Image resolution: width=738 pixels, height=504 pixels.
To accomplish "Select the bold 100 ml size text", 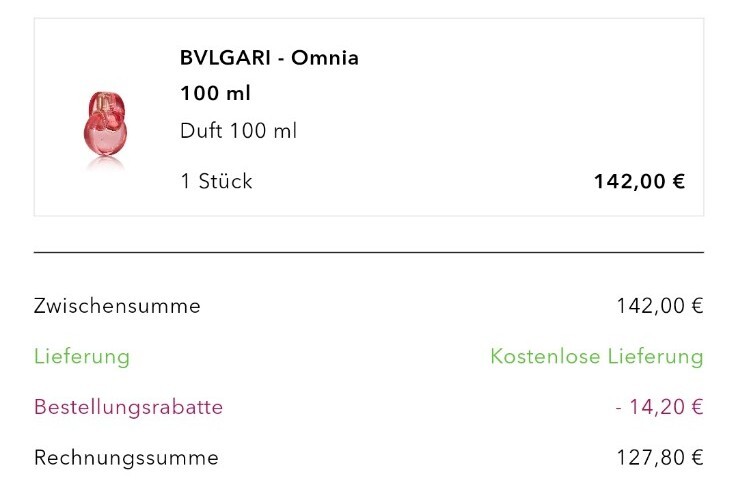I will [215, 93].
